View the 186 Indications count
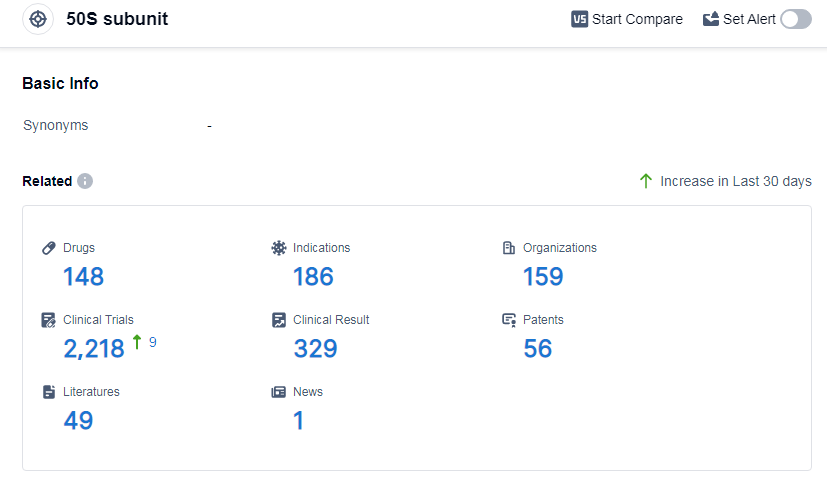The width and height of the screenshot is (827, 484). [x=313, y=277]
